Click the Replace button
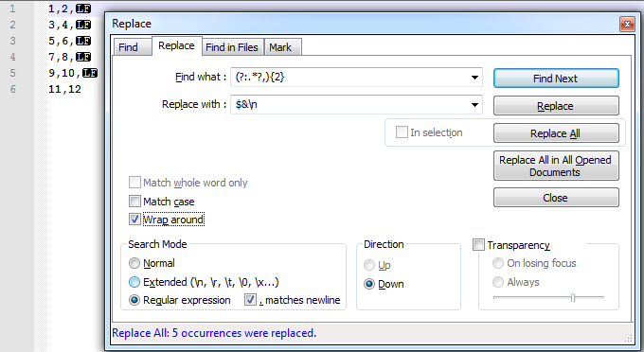 pyautogui.click(x=556, y=106)
